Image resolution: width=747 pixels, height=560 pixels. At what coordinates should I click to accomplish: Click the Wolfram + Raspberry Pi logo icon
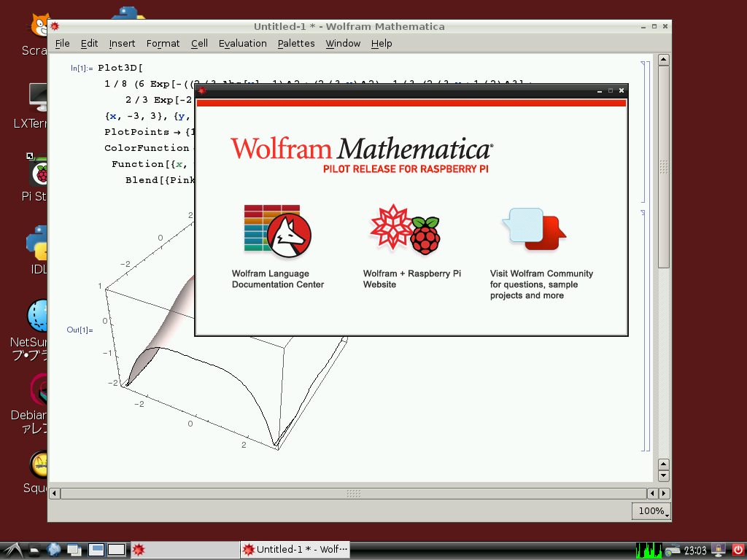(x=405, y=230)
